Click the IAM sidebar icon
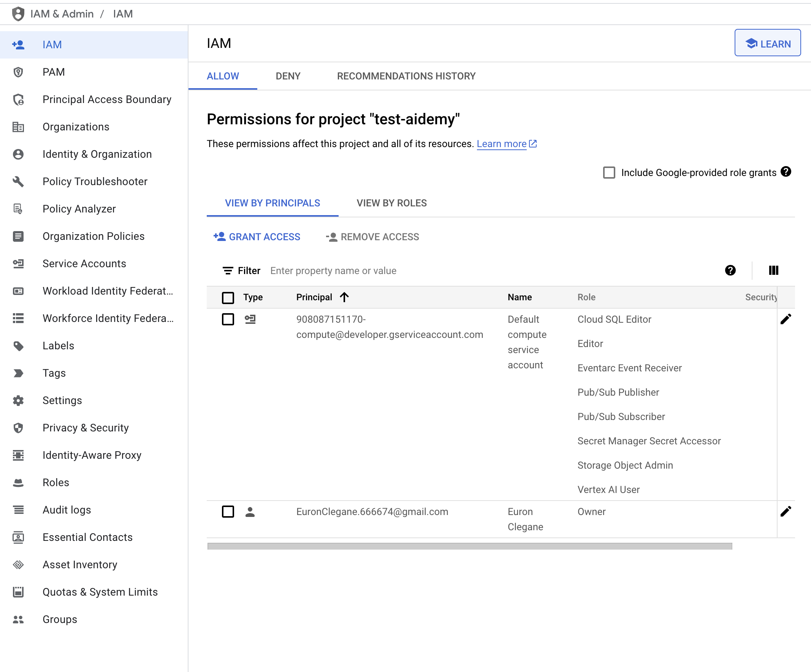 19,44
